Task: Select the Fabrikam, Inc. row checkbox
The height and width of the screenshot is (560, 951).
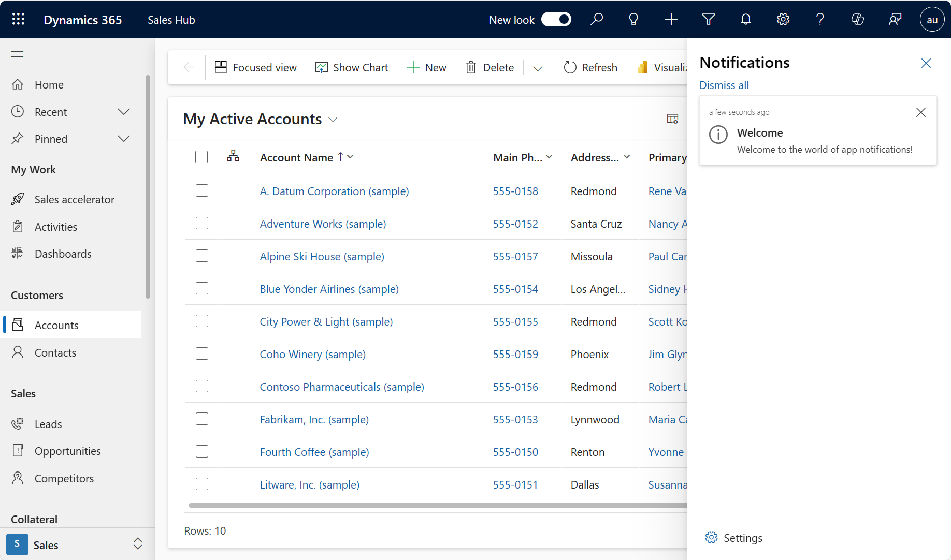Action: 202,419
